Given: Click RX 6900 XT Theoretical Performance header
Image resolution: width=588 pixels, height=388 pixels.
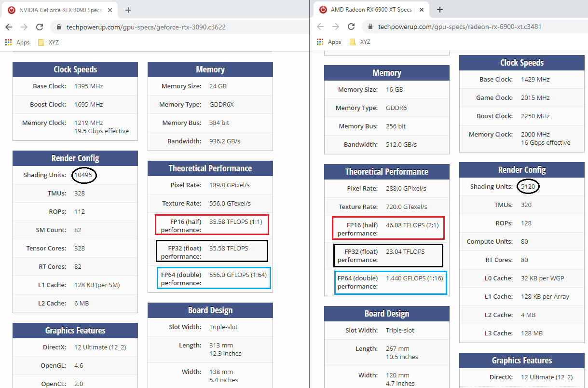Looking at the screenshot, I should pyautogui.click(x=387, y=172).
